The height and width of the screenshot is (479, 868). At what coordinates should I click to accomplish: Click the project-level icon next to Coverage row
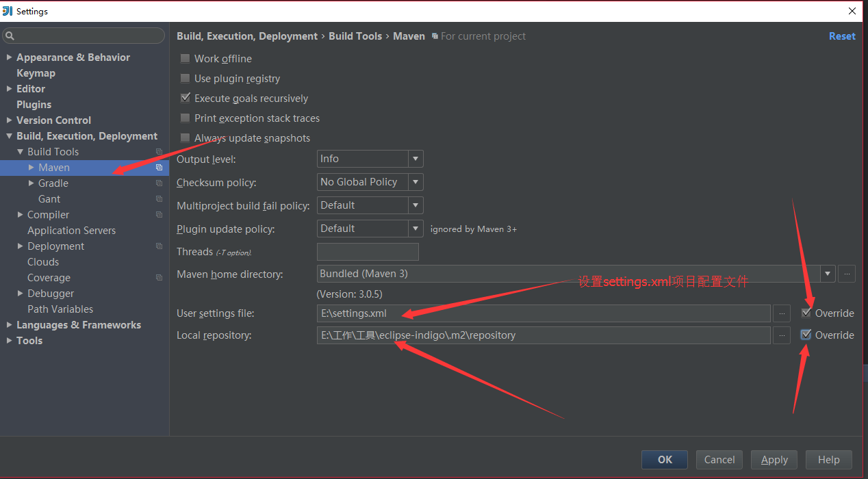[159, 278]
